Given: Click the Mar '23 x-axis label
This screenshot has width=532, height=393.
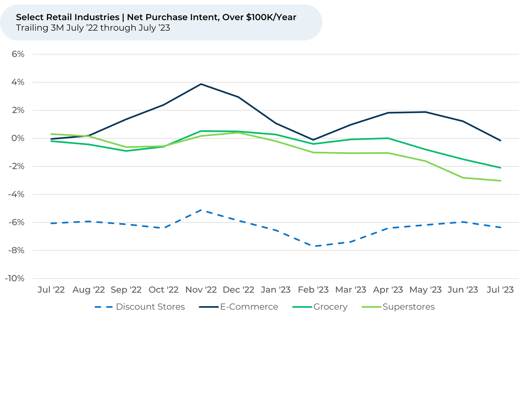Looking at the screenshot, I should pos(351,290).
